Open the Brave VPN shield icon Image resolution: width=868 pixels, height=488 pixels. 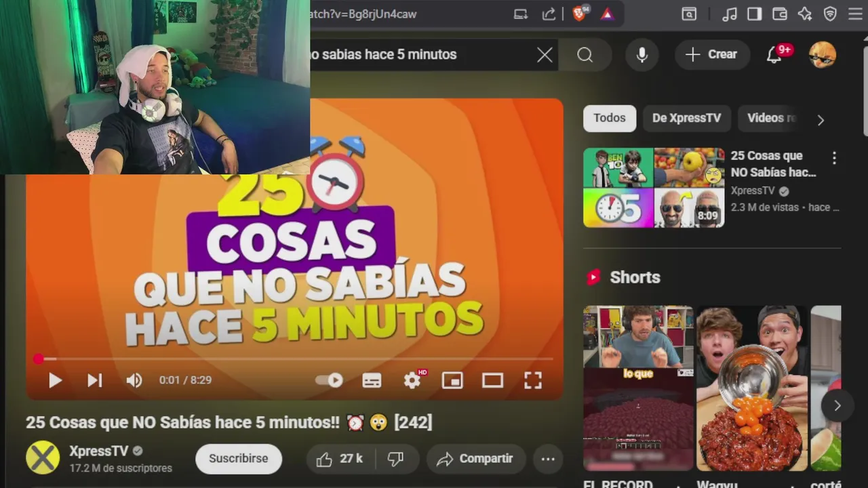coord(830,14)
